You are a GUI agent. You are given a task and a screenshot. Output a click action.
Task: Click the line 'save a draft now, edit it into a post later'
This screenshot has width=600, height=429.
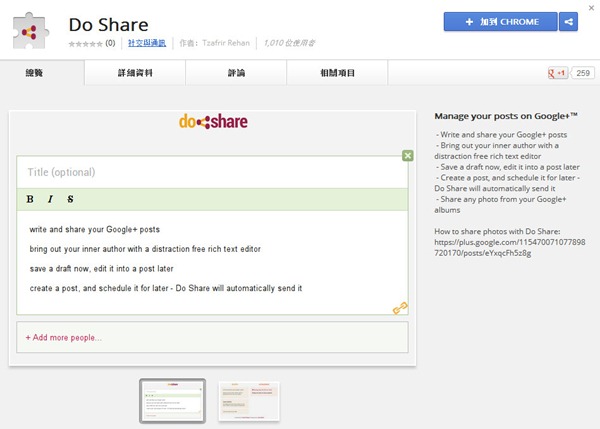(101, 269)
